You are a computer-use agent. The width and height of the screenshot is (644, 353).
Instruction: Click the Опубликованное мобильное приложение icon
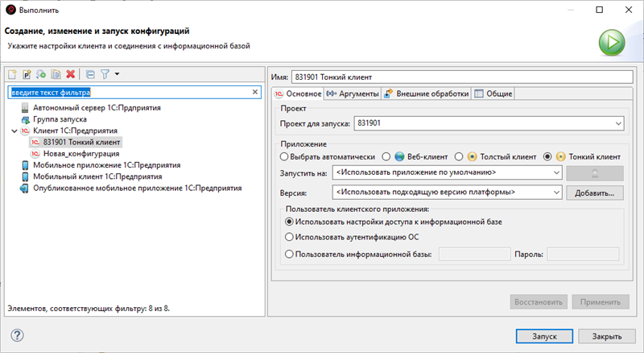tap(24, 189)
